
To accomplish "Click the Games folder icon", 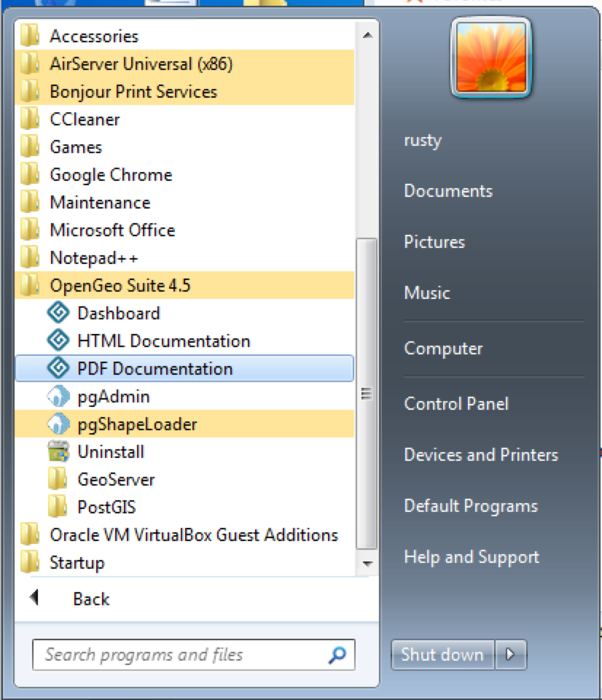I will [31, 147].
